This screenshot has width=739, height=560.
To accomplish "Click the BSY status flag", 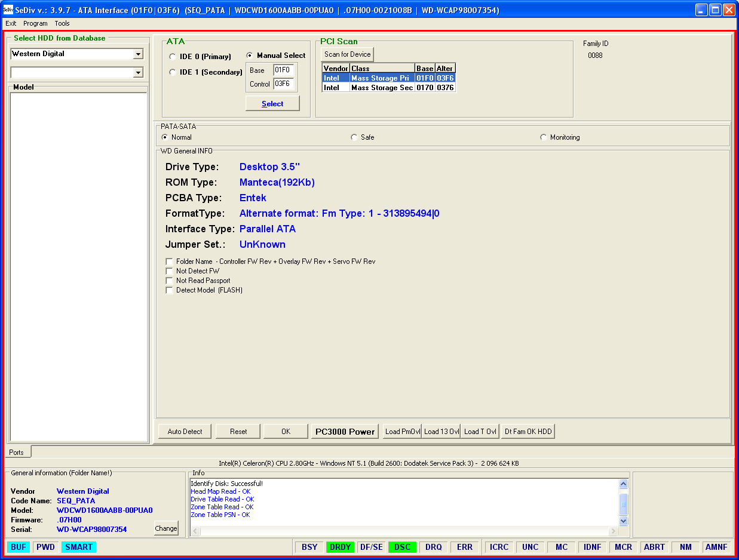I will (x=309, y=547).
